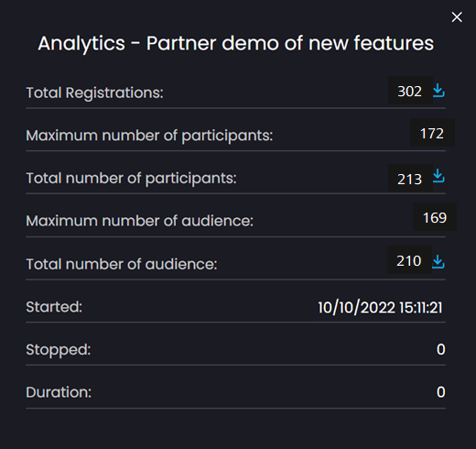Screen dimensions: 476x449
Task: Click the Stopped value of 0
Action: pos(441,349)
